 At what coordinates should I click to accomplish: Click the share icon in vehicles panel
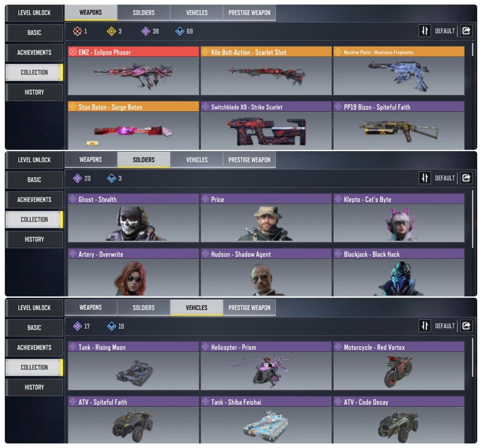(x=466, y=326)
